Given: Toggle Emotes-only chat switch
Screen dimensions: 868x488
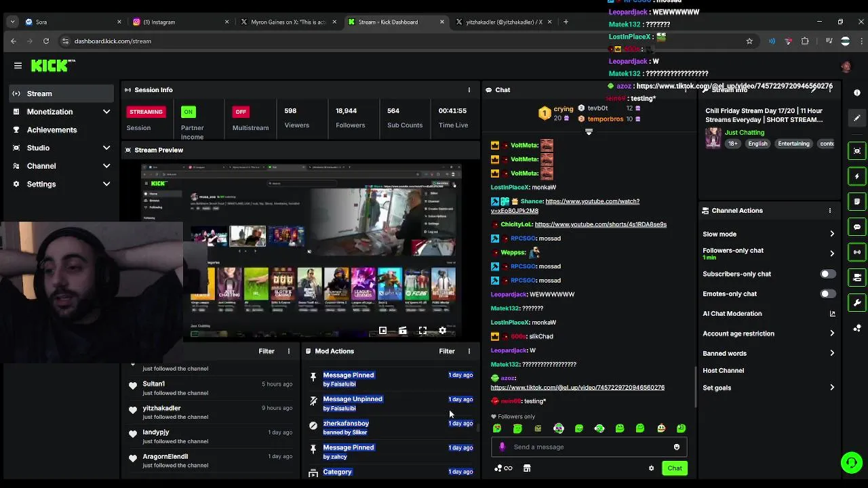Looking at the screenshot, I should [x=827, y=294].
